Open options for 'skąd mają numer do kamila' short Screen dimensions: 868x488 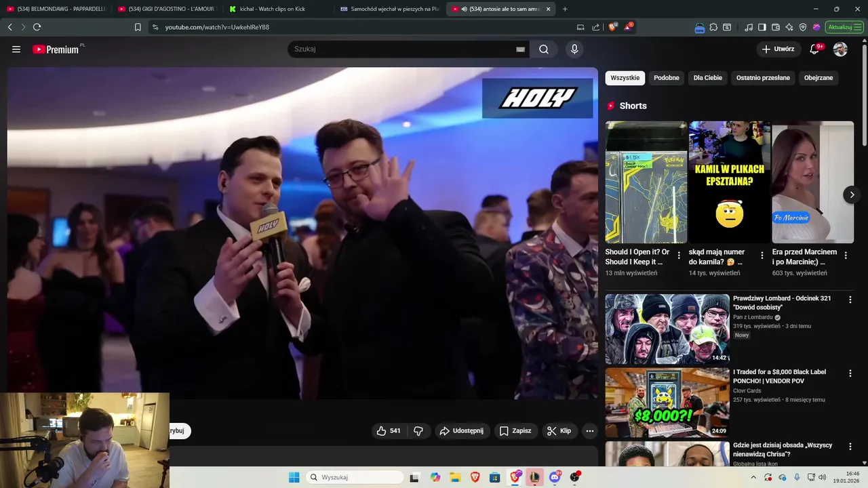(762, 256)
